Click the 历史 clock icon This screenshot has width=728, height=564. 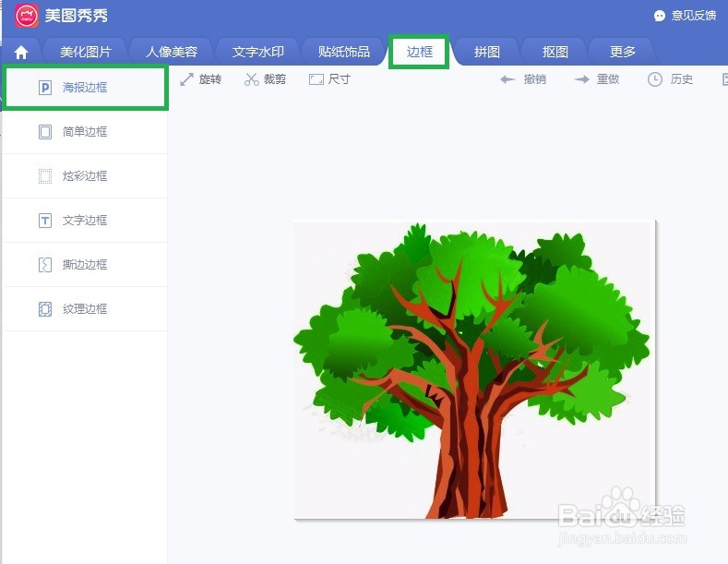pos(654,79)
